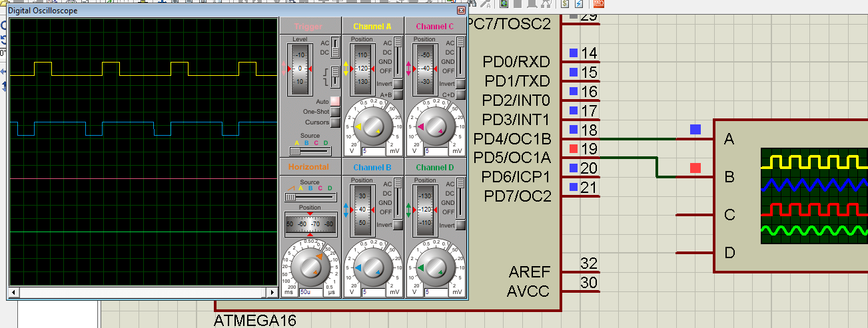The height and width of the screenshot is (328, 868).
Task: Click the PD4/OC1B pin label
Action: coord(512,138)
